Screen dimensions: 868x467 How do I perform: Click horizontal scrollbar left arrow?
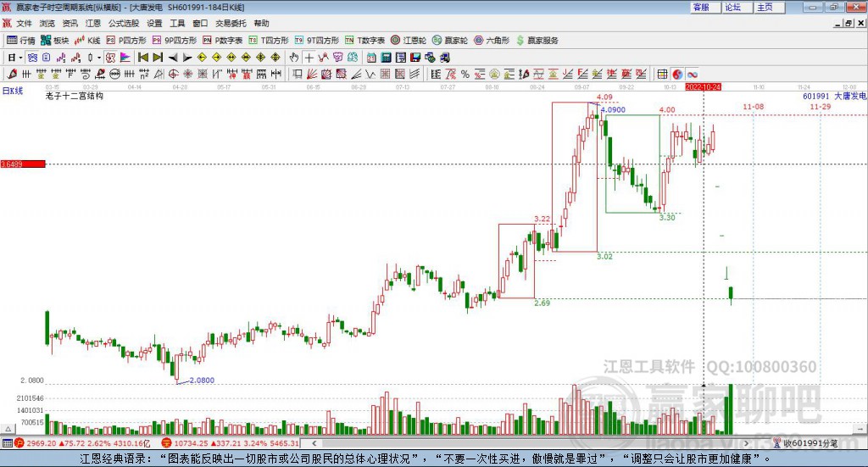(x=314, y=443)
